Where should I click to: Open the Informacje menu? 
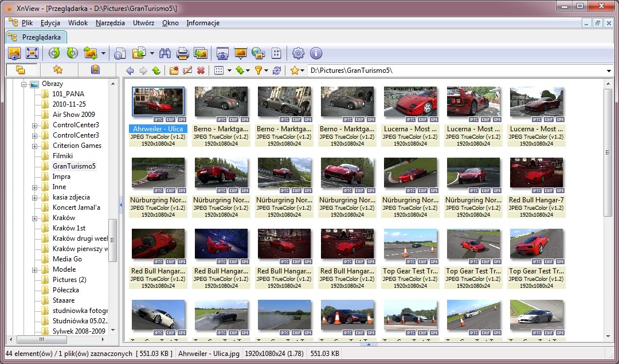tap(203, 23)
